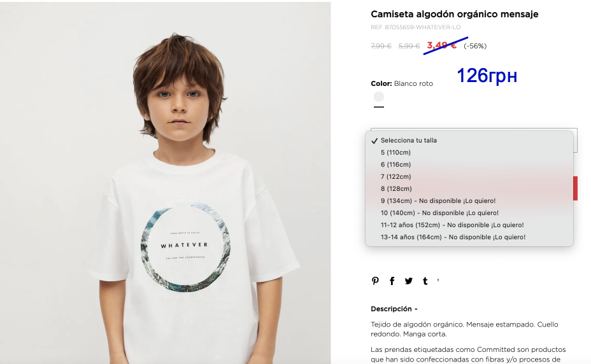Select the checked 'Selecciona tu talla' placeholder

[469, 140]
